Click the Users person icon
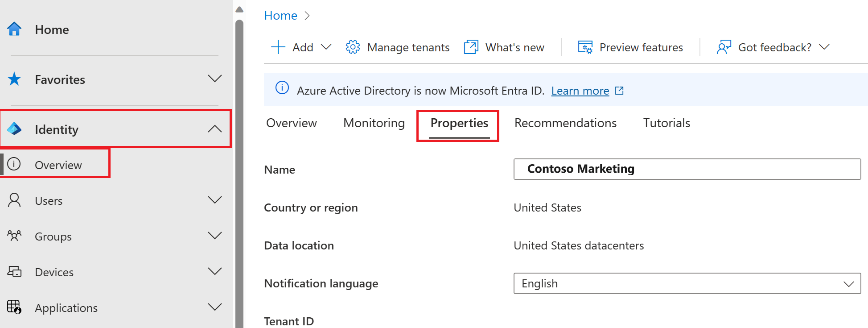The height and width of the screenshot is (328, 868). [x=14, y=200]
